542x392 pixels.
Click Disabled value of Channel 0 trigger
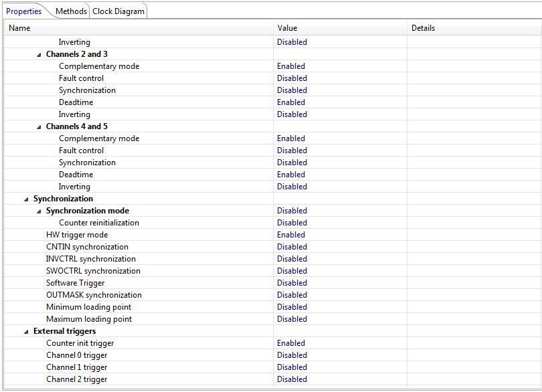tap(292, 355)
